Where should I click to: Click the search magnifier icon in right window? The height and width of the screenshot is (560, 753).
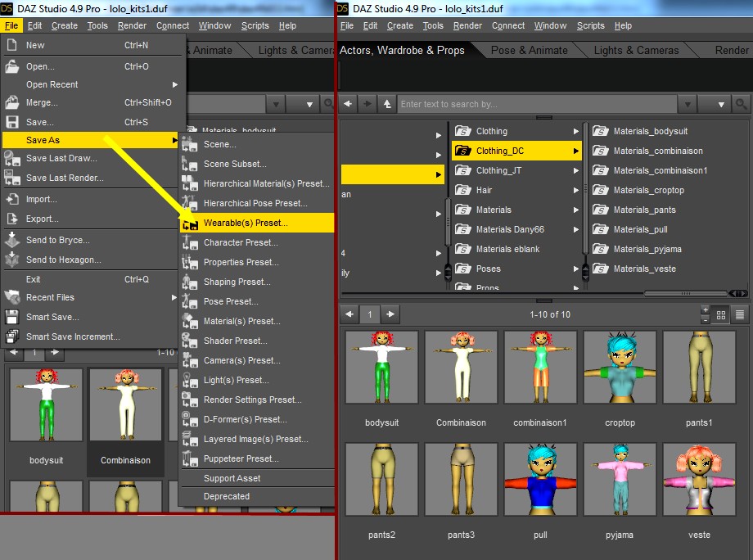coord(741,104)
